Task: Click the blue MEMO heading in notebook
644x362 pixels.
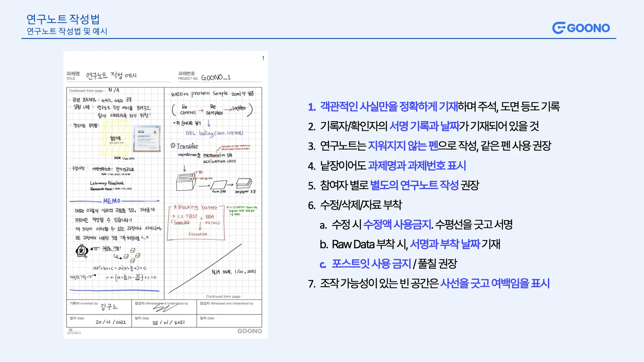Action: tap(112, 201)
